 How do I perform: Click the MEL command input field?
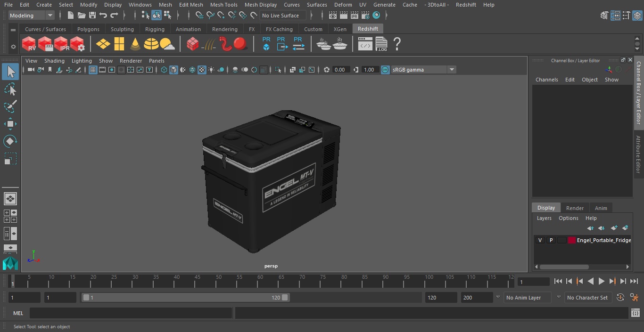[131, 313]
